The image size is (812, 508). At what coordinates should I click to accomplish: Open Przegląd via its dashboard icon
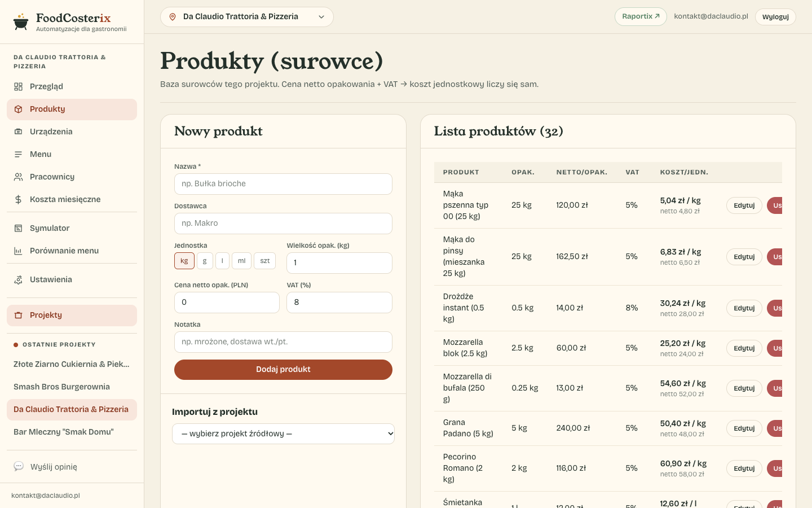19,86
